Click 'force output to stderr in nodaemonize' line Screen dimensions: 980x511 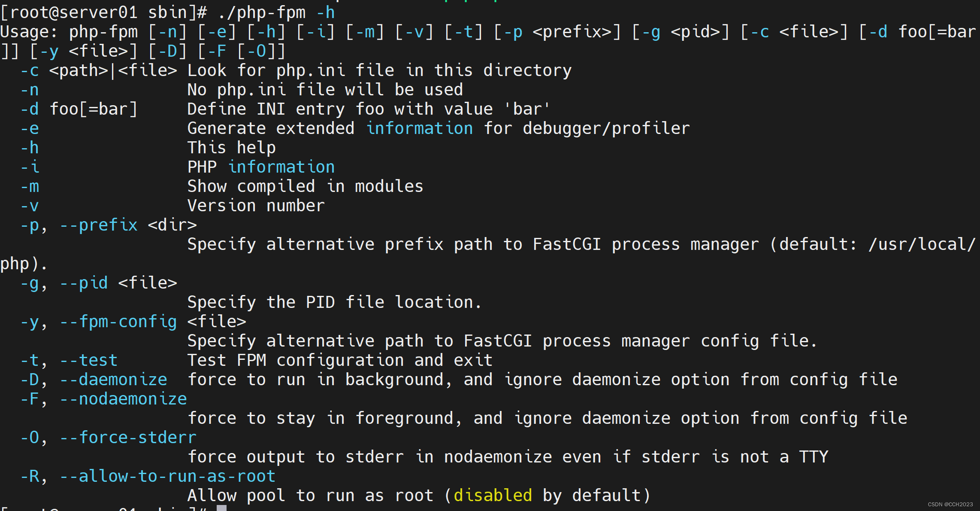508,457
